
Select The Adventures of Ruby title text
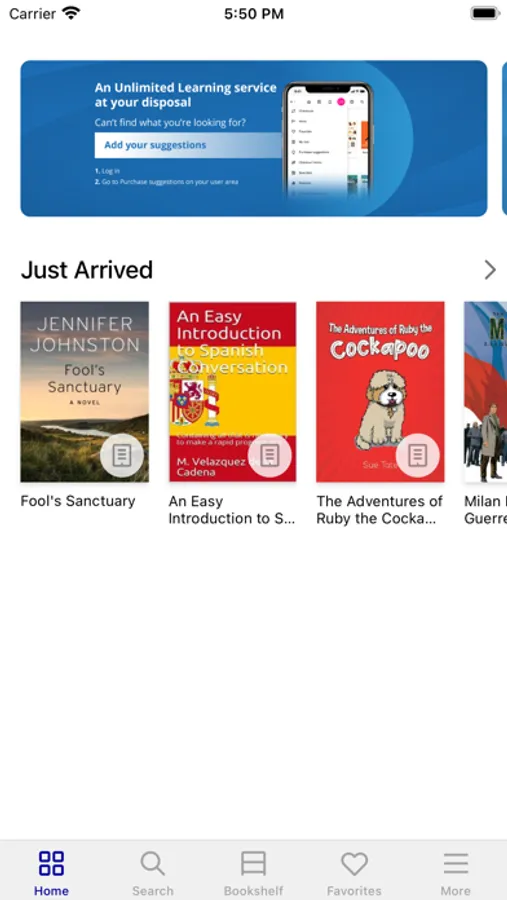point(380,510)
